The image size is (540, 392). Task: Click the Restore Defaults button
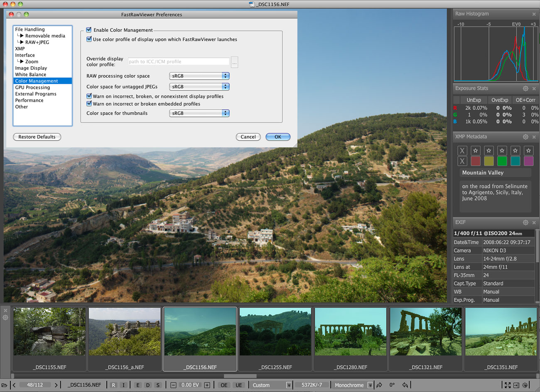tap(37, 137)
